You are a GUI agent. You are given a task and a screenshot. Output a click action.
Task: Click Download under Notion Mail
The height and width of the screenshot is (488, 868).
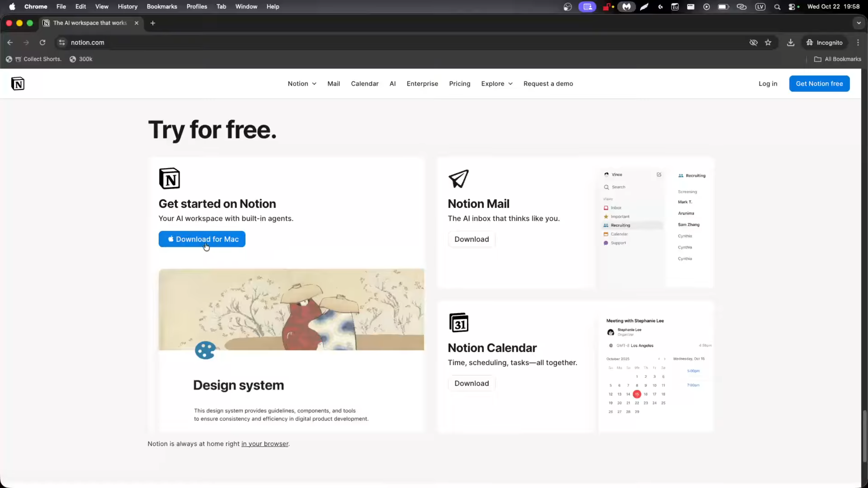472,239
